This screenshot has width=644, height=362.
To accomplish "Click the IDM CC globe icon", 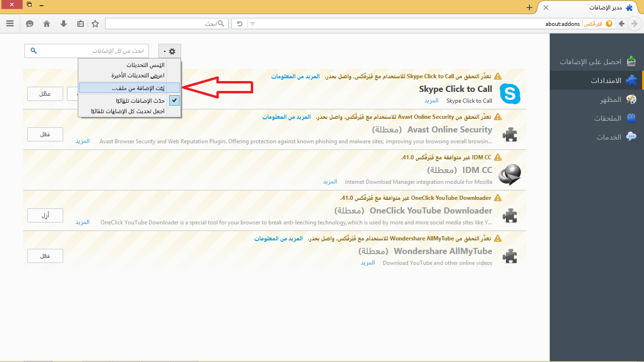I will pos(510,175).
